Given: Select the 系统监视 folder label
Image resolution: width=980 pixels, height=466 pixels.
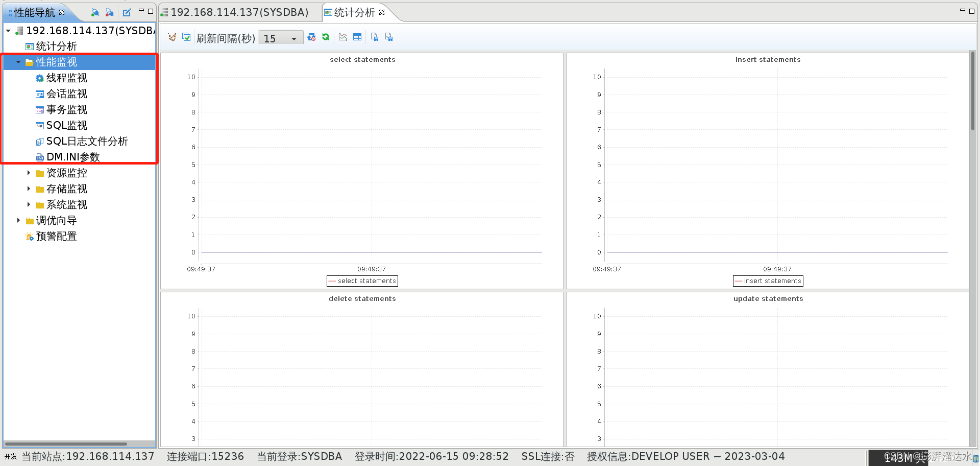Looking at the screenshot, I should [x=66, y=204].
